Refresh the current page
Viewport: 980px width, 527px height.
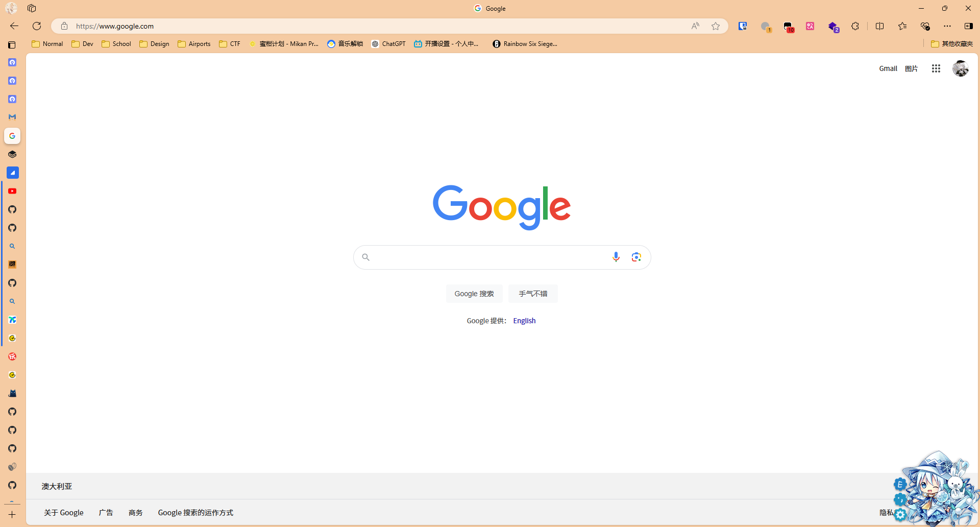click(37, 26)
